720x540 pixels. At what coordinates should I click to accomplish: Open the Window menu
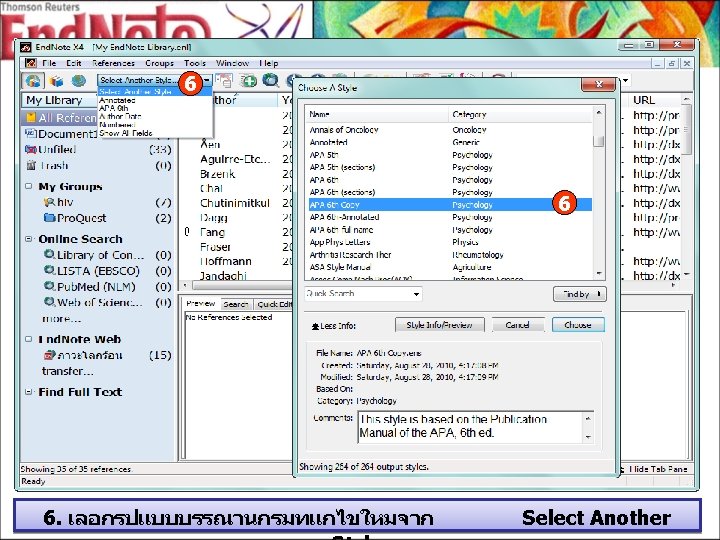click(232, 63)
